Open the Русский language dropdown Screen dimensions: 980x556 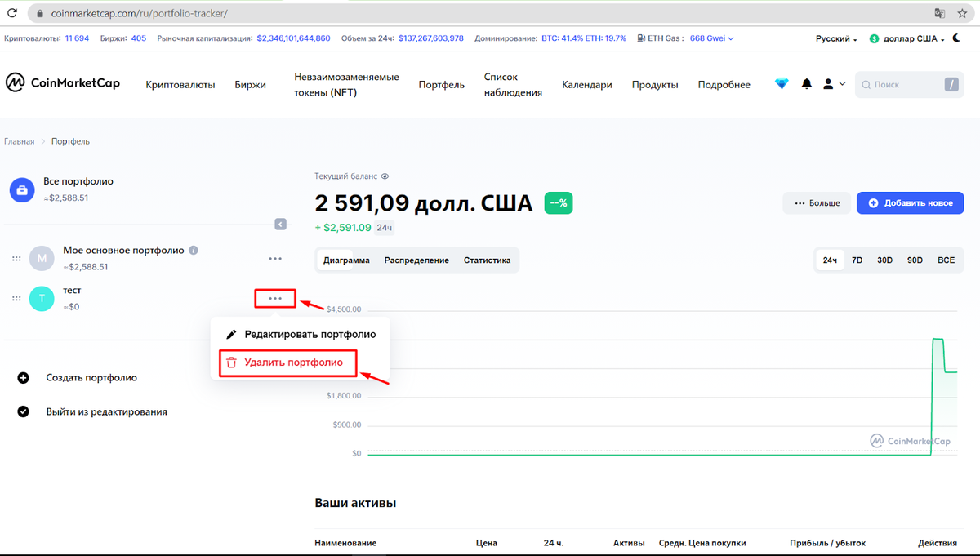click(836, 38)
